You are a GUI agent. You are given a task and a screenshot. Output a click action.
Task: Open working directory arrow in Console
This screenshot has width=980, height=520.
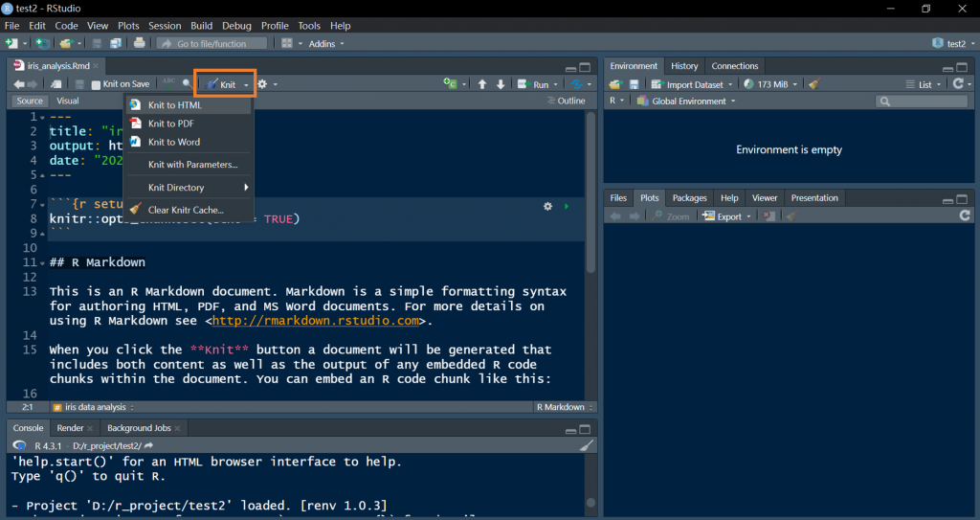tap(148, 445)
